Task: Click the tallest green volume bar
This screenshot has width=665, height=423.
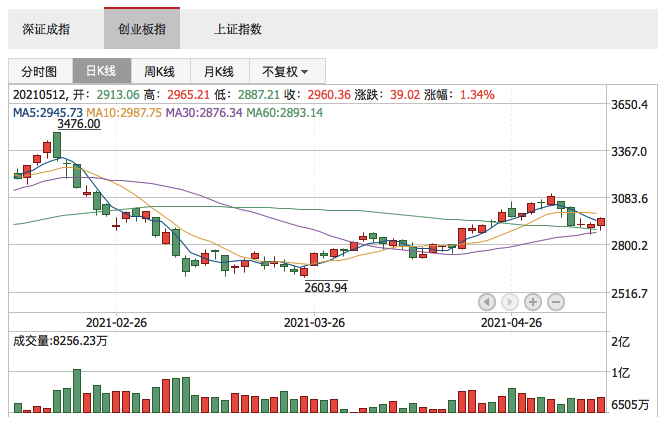Action: 77,391
